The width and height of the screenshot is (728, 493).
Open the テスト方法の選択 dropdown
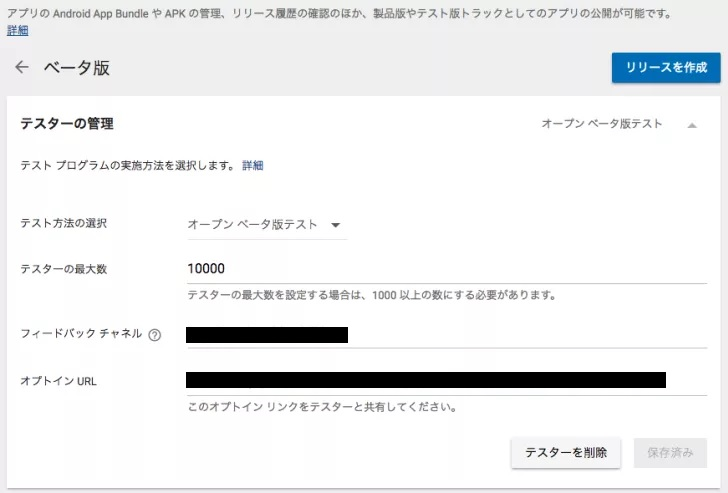[267, 225]
